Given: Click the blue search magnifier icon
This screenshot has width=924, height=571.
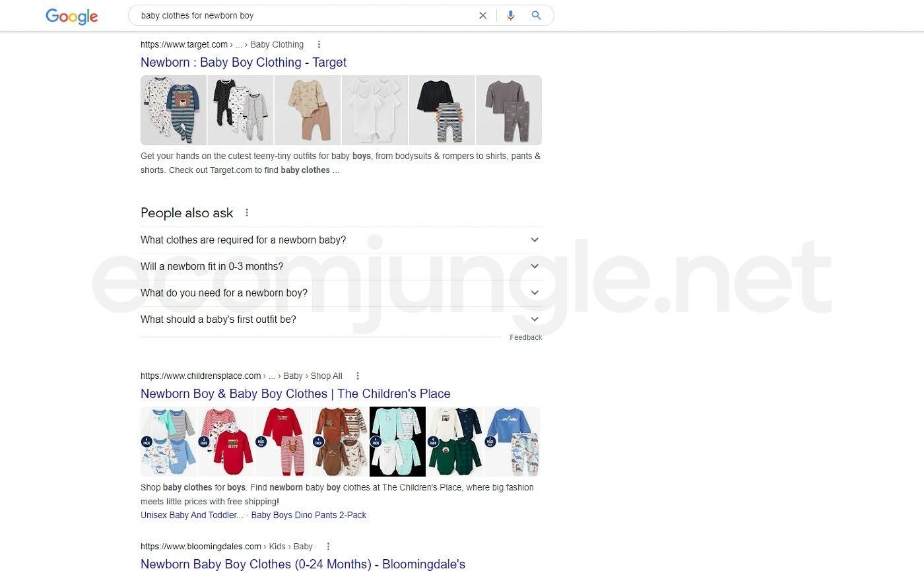Looking at the screenshot, I should tap(536, 15).
